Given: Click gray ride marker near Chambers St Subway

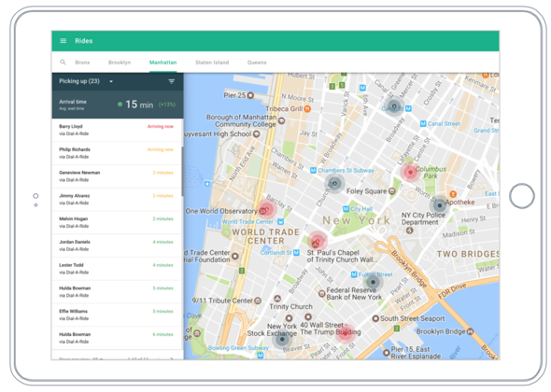Looking at the screenshot, I should (x=334, y=183).
